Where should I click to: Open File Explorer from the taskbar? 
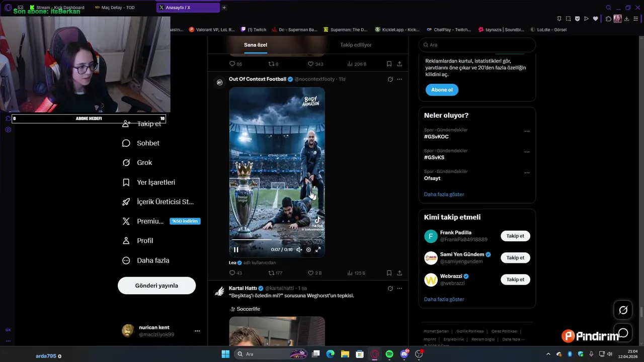345,354
